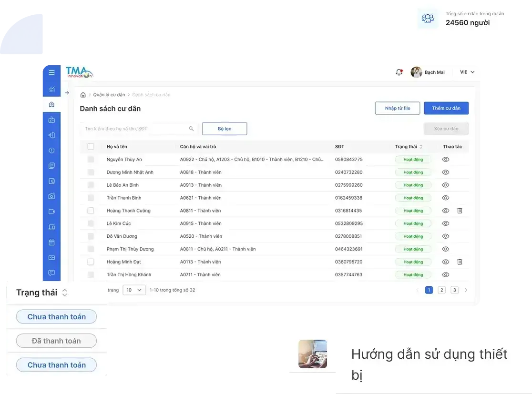
Task: Open the VIE language dropdown
Action: pyautogui.click(x=467, y=72)
